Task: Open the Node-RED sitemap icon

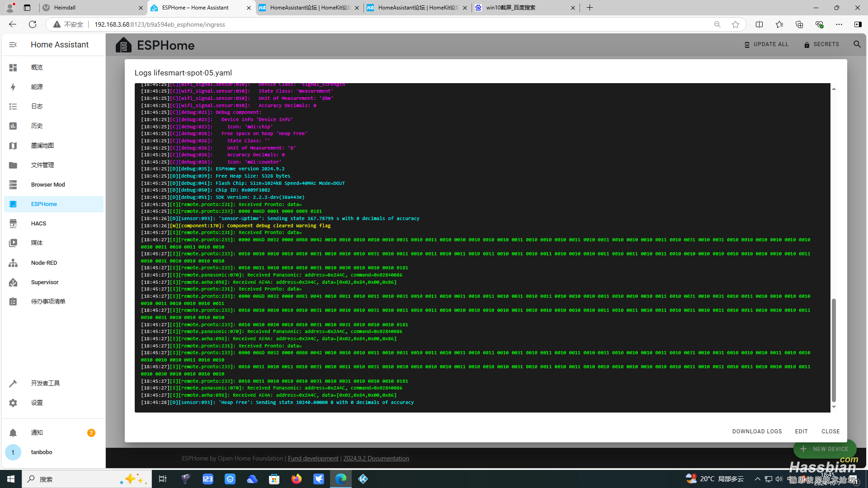Action: click(x=13, y=263)
